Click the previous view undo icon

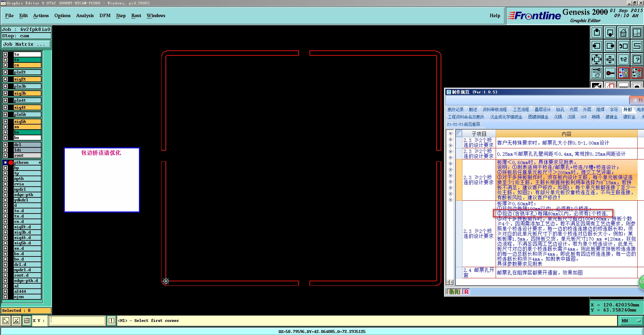click(x=624, y=46)
